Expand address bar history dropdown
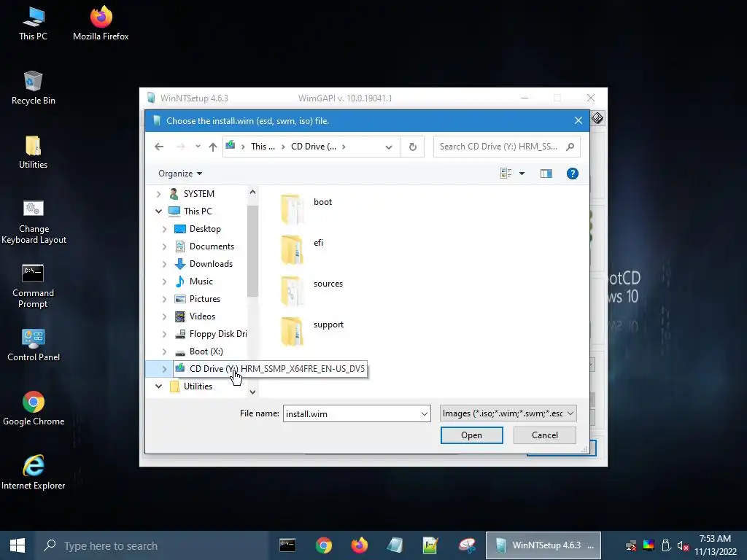The width and height of the screenshot is (747, 560). point(389,147)
